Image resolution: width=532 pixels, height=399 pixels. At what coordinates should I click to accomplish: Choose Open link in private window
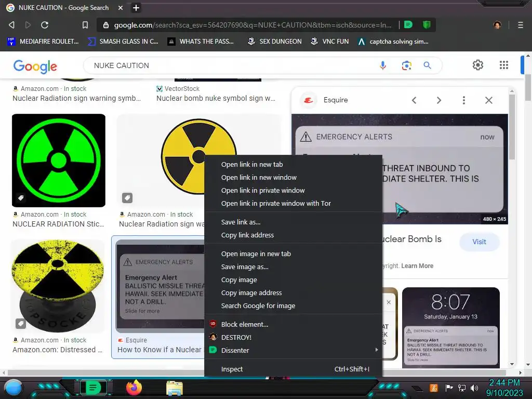pyautogui.click(x=294, y=190)
